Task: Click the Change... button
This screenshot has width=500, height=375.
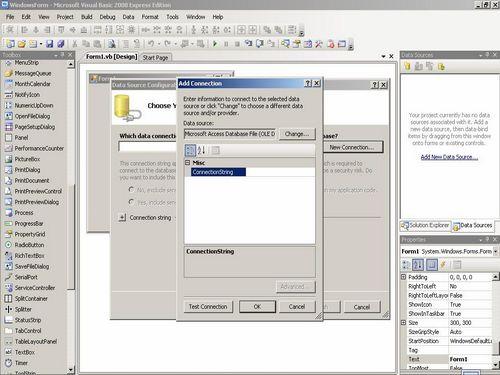Action: click(x=297, y=134)
